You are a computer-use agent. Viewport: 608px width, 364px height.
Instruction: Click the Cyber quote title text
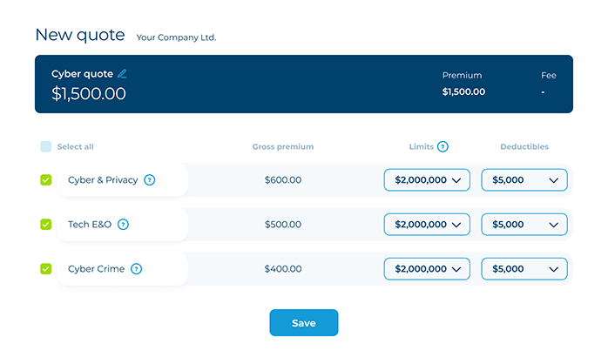pos(82,74)
